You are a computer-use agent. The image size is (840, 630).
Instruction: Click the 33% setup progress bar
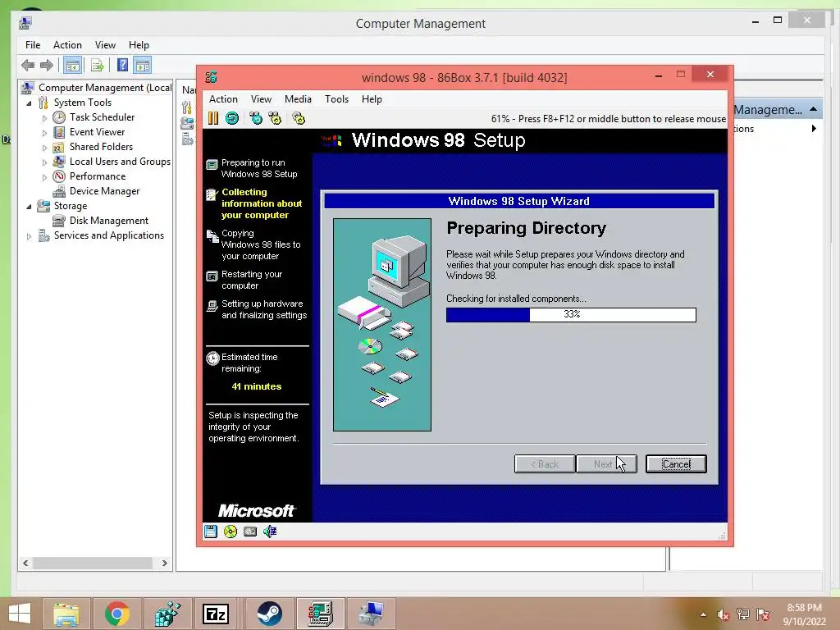(x=571, y=314)
